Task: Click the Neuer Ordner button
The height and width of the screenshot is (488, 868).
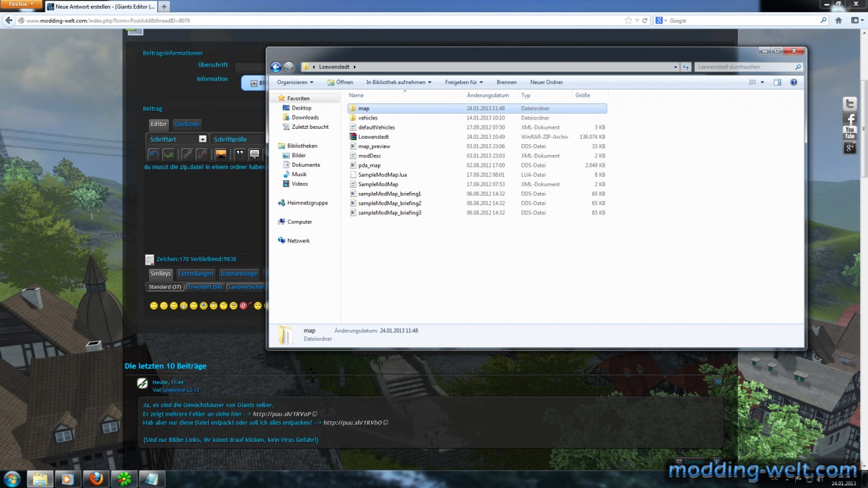Action: [546, 82]
